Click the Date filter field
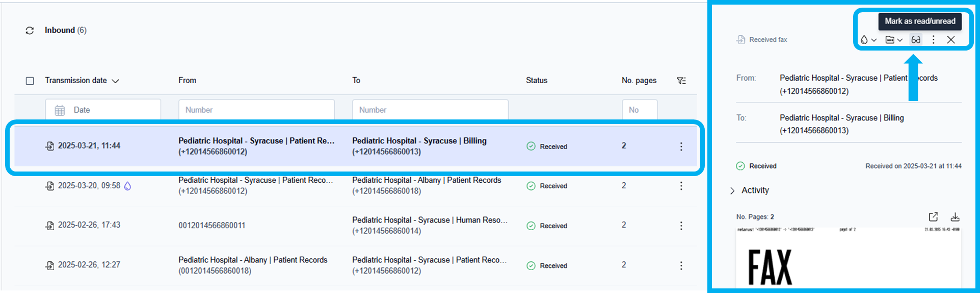Viewport: 980px width, 293px height. 103,110
